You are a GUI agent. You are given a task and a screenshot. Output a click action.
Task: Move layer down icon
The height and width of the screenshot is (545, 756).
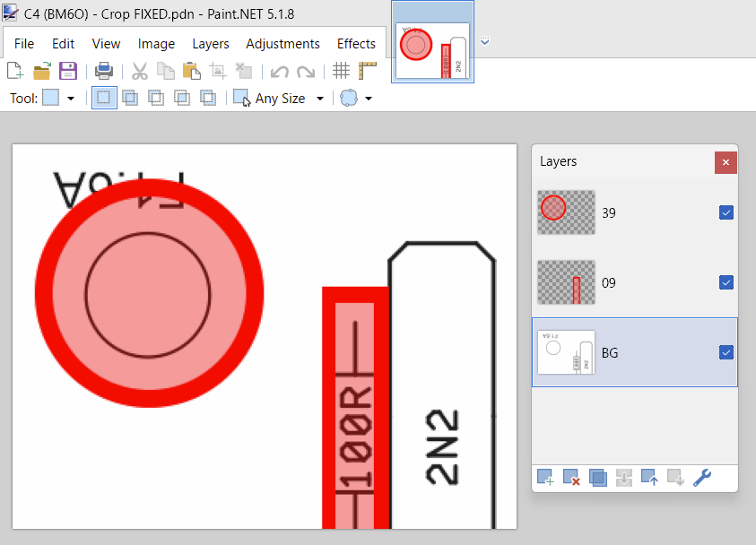(x=675, y=478)
